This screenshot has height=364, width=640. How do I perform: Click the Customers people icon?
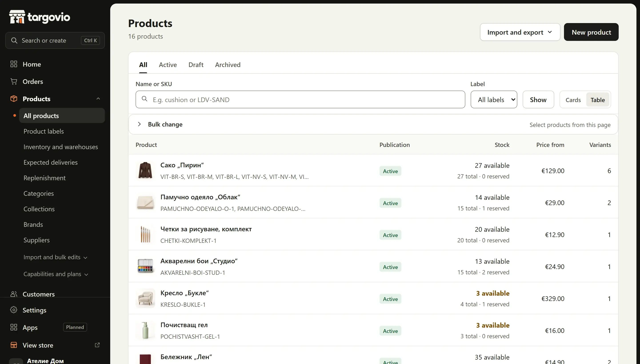(14, 294)
